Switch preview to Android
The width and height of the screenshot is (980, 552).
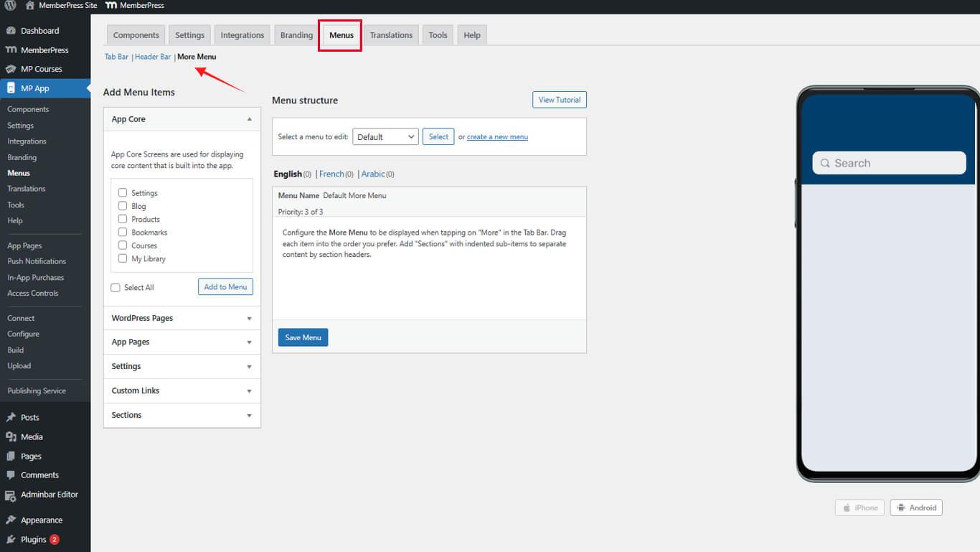tap(916, 507)
